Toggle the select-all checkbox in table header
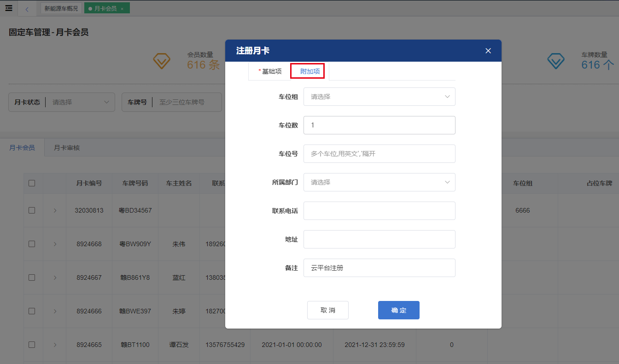The height and width of the screenshot is (364, 619). pyautogui.click(x=32, y=183)
